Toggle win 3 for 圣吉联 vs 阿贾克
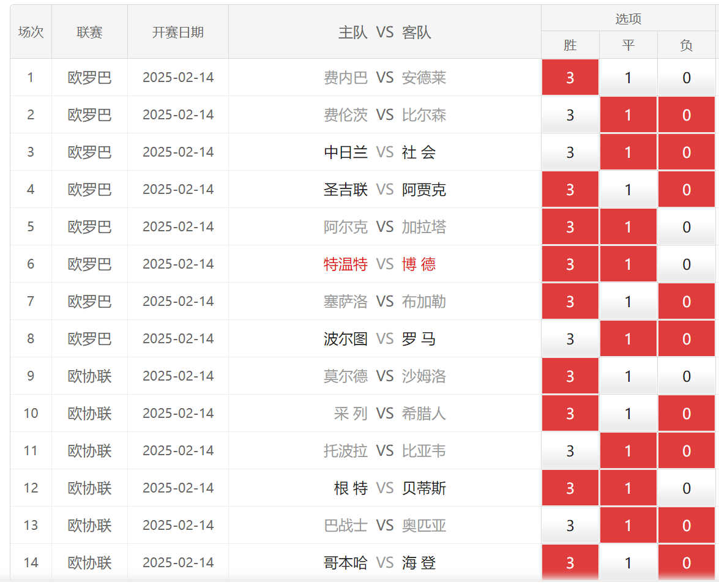 tap(570, 190)
